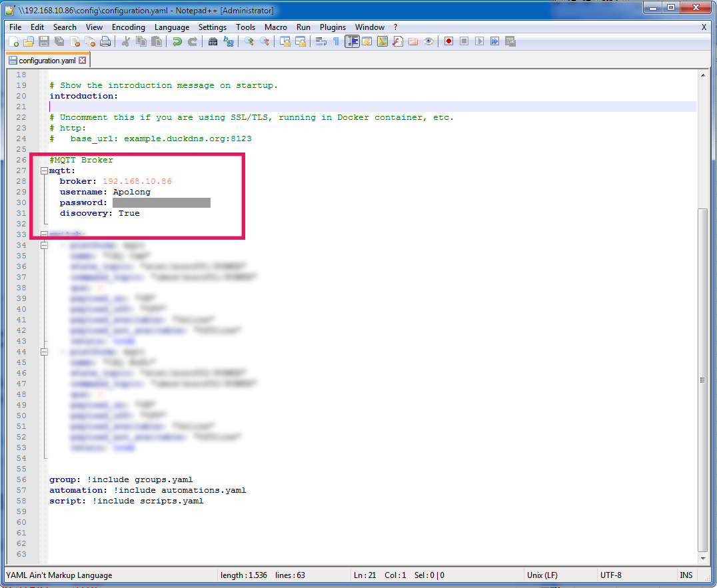Image resolution: width=717 pixels, height=588 pixels.
Task: Open the Encoding menu
Action: [128, 27]
